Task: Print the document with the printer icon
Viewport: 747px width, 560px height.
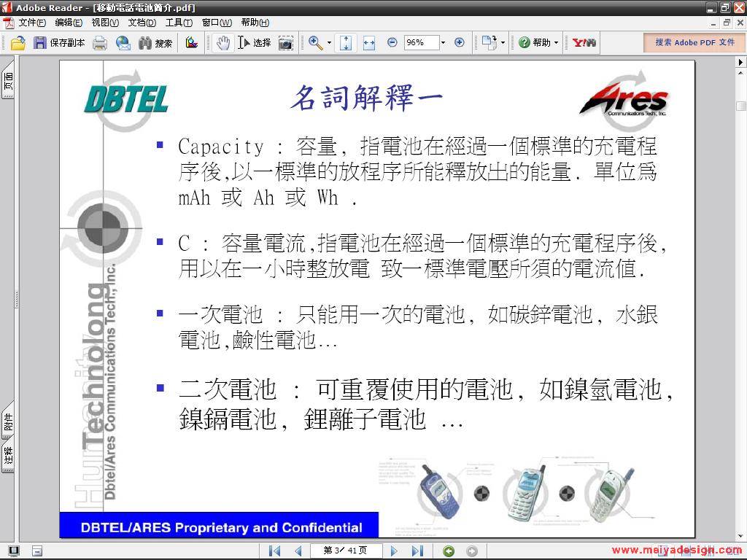Action: coord(99,43)
